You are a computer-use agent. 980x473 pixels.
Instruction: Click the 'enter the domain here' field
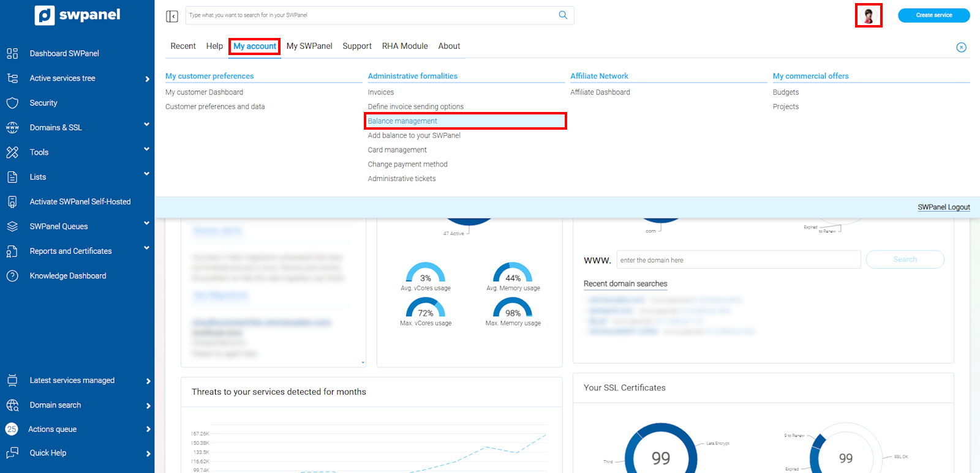coord(739,259)
